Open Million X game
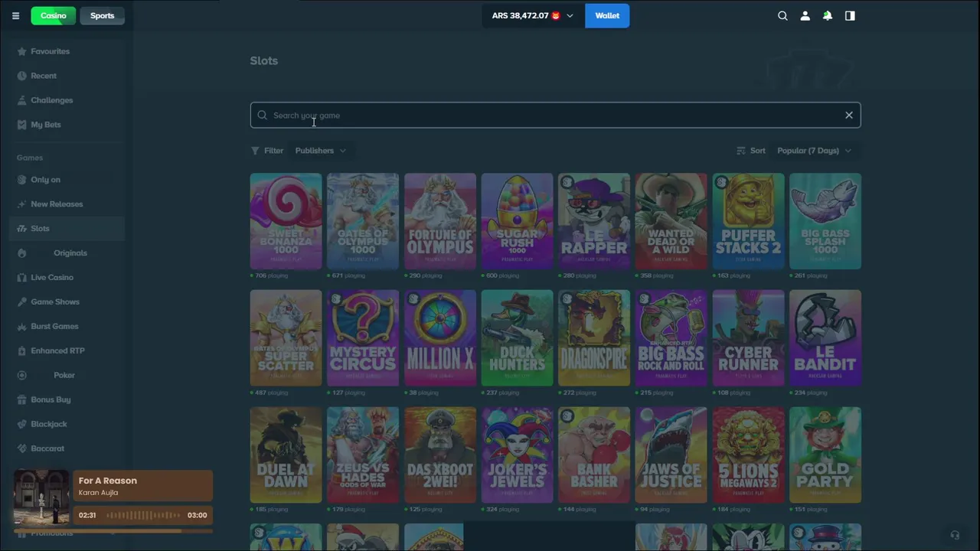Screen dimensions: 980x551 440,337
